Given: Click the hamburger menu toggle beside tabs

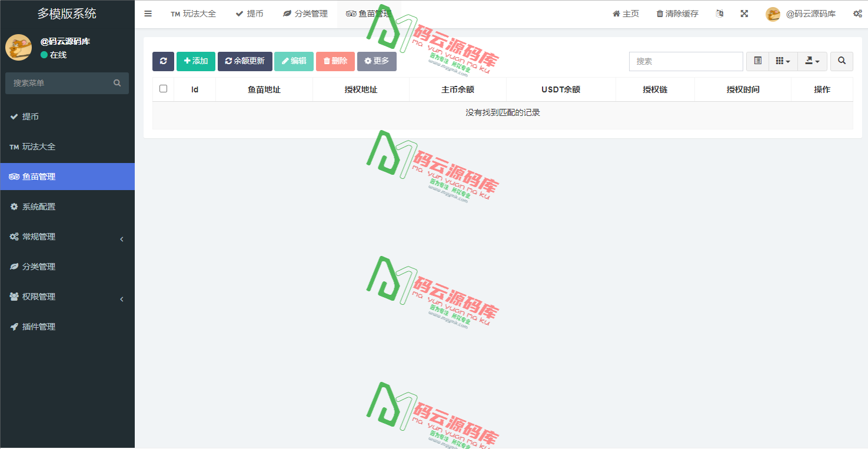Looking at the screenshot, I should click(148, 13).
